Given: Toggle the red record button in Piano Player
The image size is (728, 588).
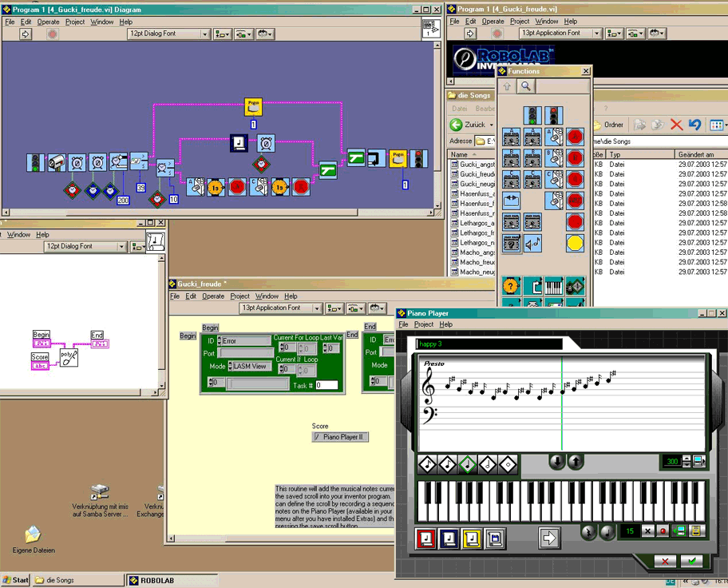Looking at the screenshot, I should [x=663, y=531].
